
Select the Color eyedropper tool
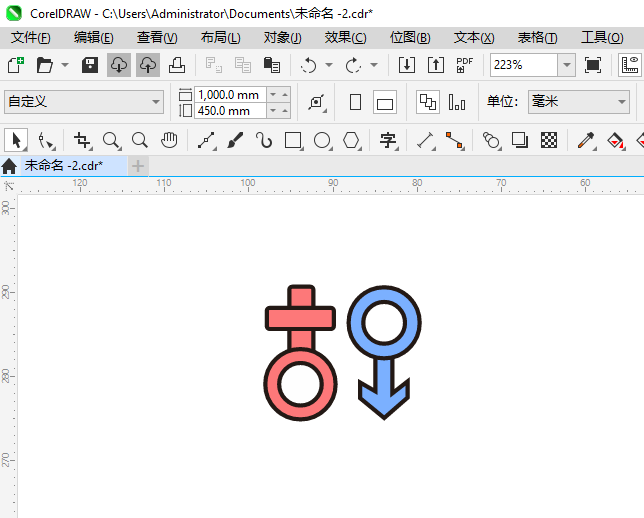pos(586,140)
